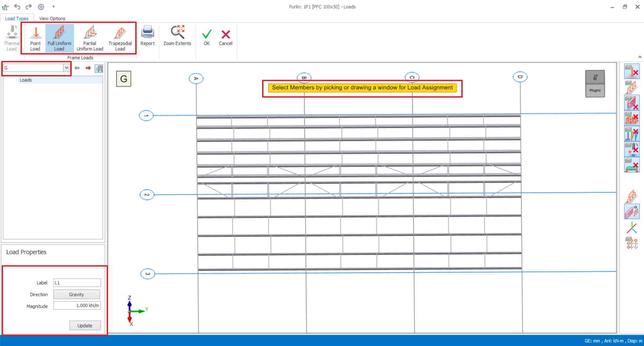Image resolution: width=644 pixels, height=346 pixels.
Task: Click the Full Uniform Load tool
Action: click(60, 38)
